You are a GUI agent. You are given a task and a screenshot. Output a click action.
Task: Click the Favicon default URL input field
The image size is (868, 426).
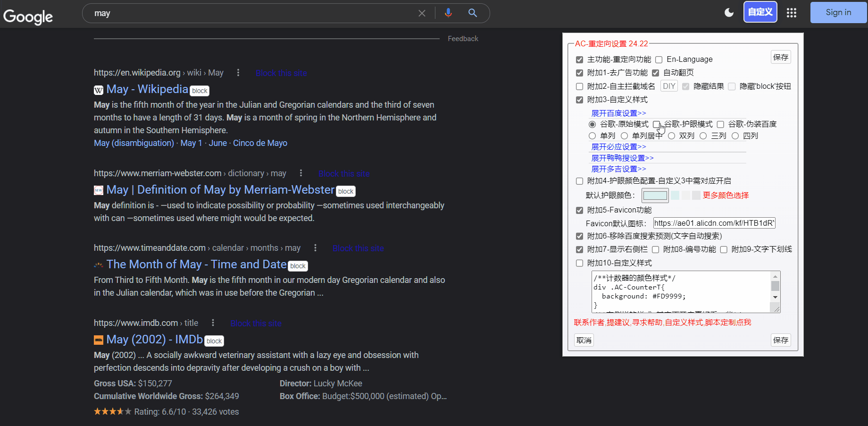pos(714,222)
